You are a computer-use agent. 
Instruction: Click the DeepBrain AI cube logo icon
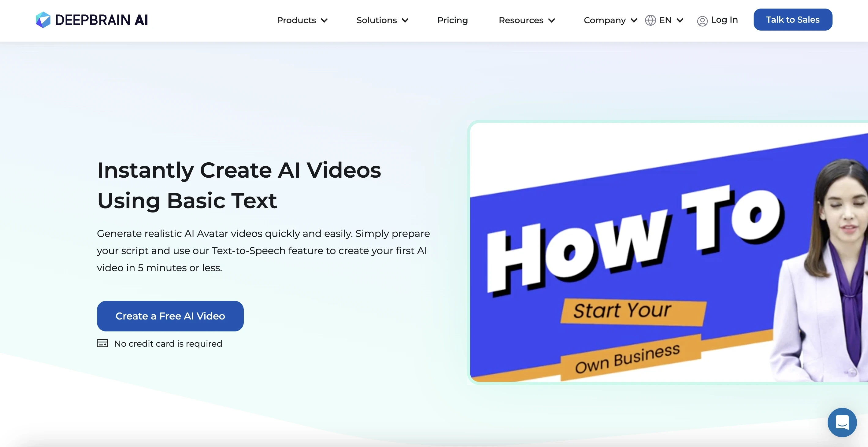[43, 20]
